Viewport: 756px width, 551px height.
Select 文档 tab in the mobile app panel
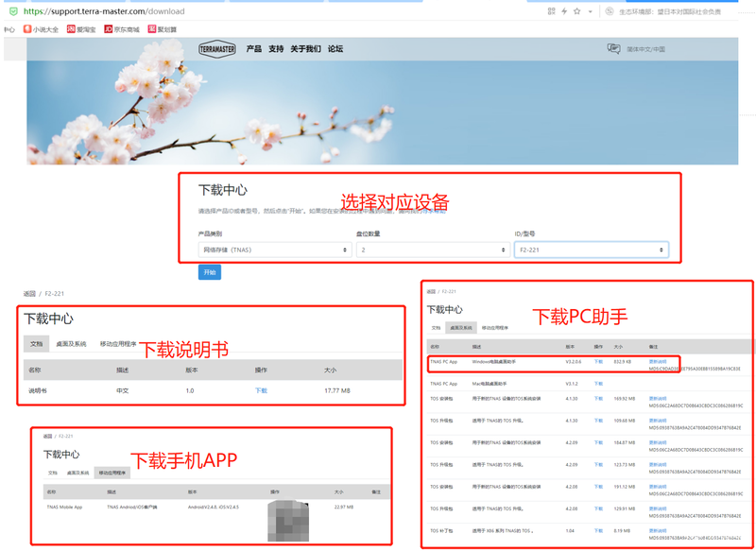pos(53,473)
